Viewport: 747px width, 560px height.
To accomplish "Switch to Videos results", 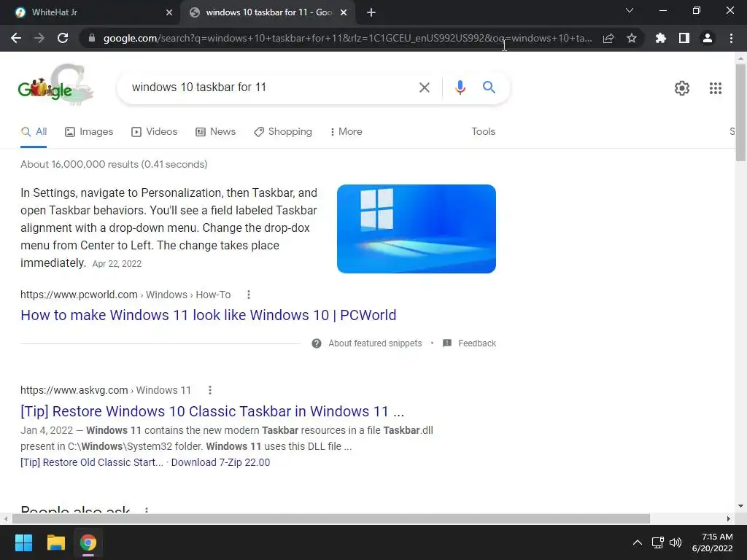I will tap(155, 132).
